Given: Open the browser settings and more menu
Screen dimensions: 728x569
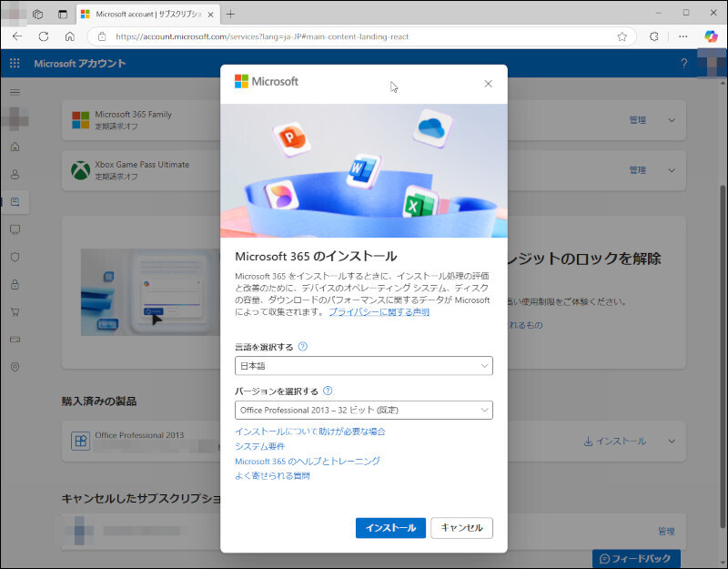Looking at the screenshot, I should pos(683,36).
